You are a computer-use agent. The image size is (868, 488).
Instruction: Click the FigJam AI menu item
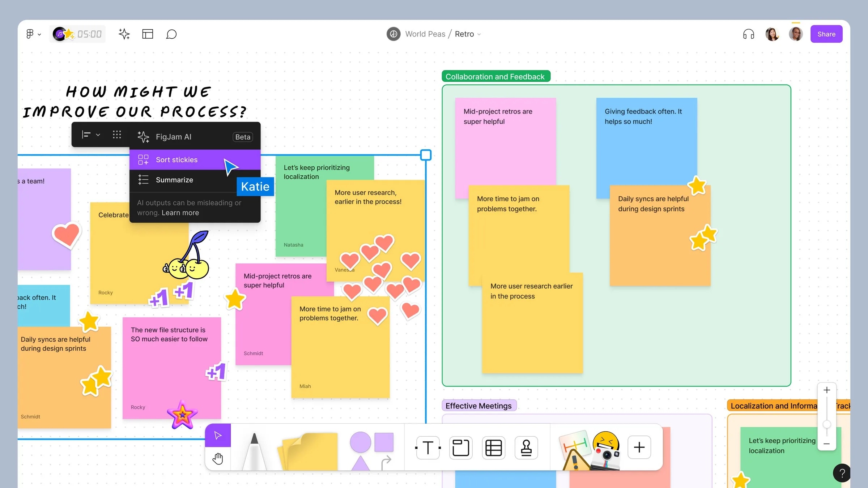(173, 136)
